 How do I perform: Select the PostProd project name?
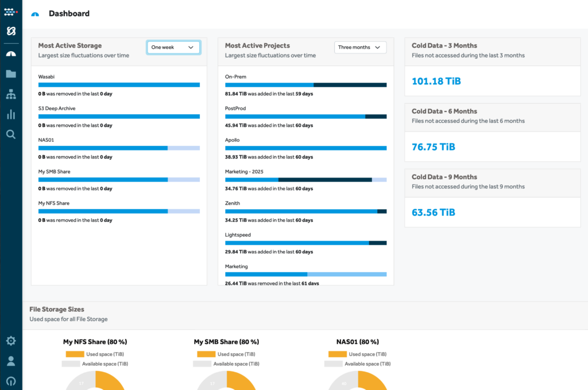(x=235, y=109)
